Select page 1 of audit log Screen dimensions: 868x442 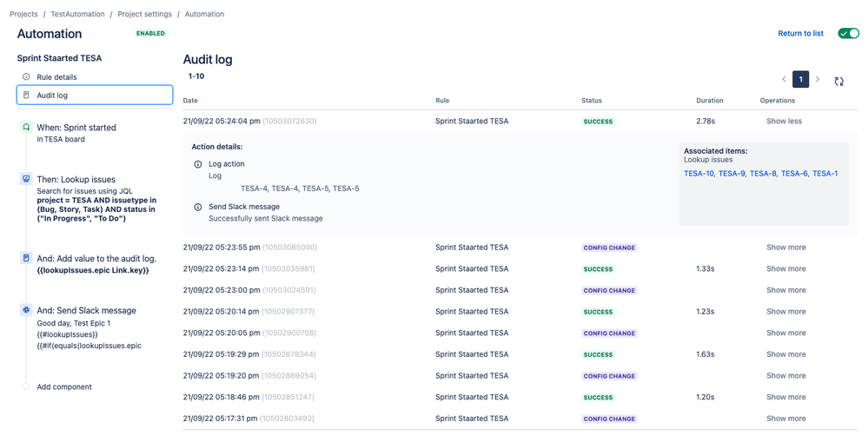point(800,79)
